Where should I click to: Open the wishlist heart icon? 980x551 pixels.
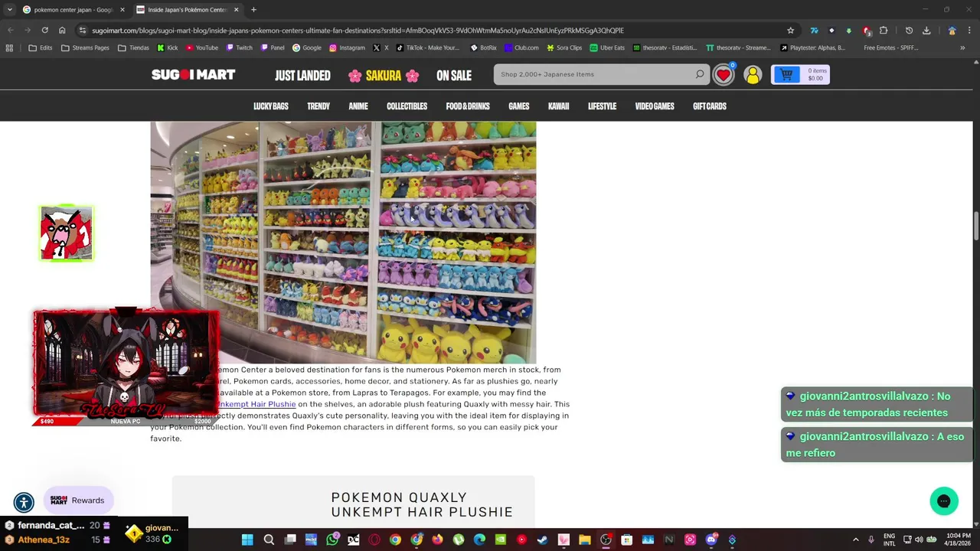[x=724, y=74]
